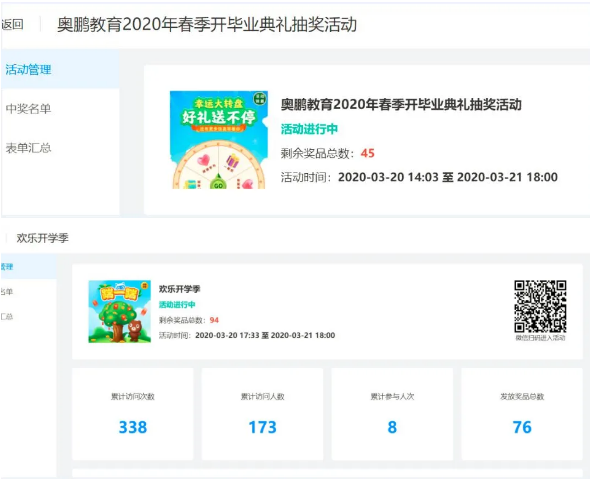Select remaining prize count 94

(x=214, y=320)
